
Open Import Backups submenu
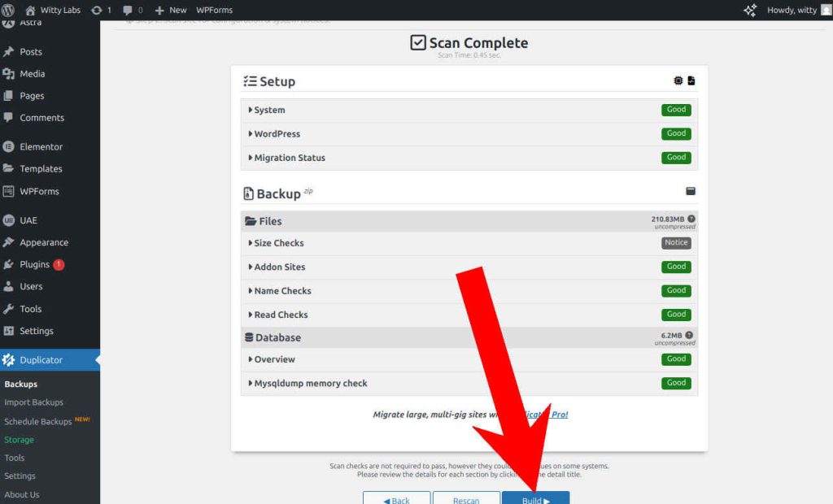33,402
